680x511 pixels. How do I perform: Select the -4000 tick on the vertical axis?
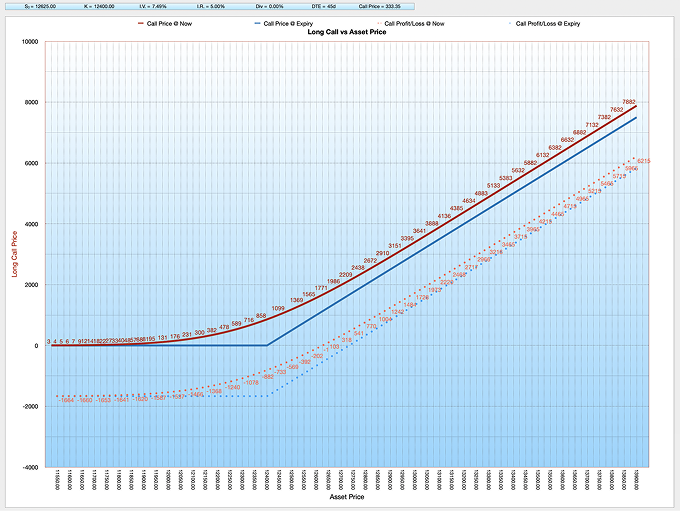coord(28,467)
